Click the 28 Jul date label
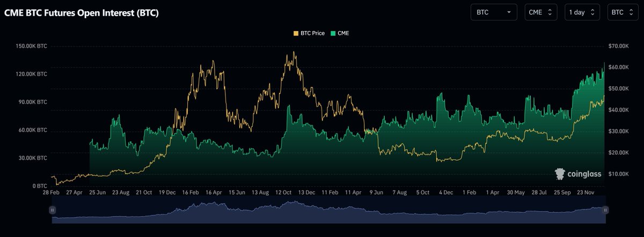This screenshot has width=644, height=237. point(539,192)
